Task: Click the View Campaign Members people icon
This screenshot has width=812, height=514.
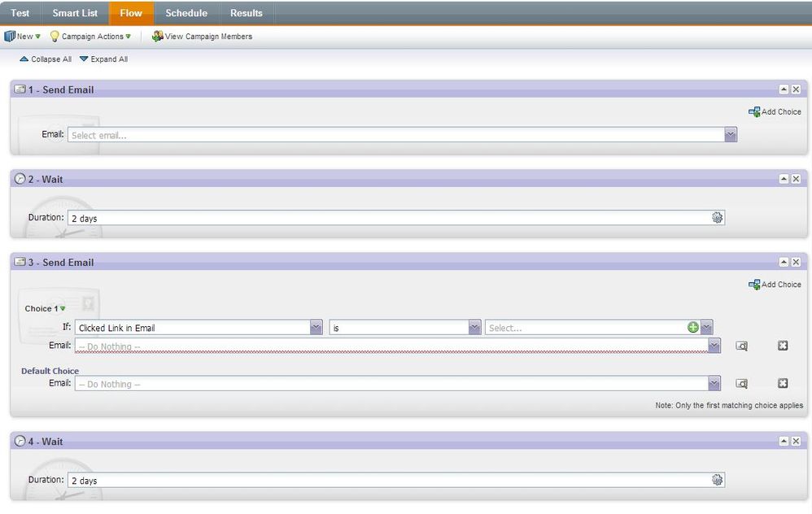Action: click(x=157, y=37)
